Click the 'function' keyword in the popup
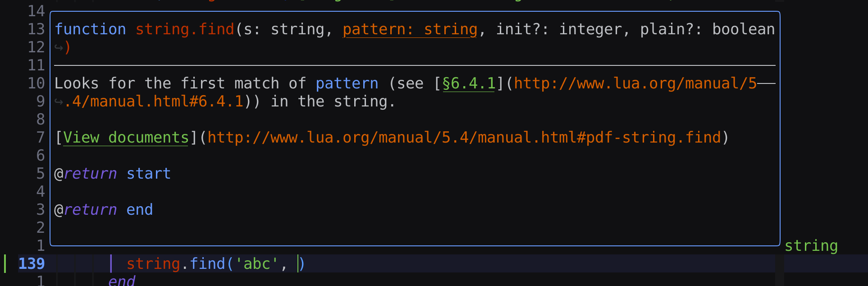Viewport: 868px width, 286px height. coord(90,29)
